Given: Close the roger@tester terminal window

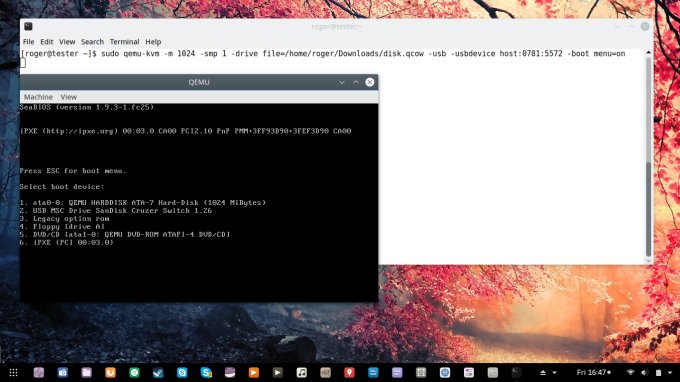Looking at the screenshot, I should [645, 26].
